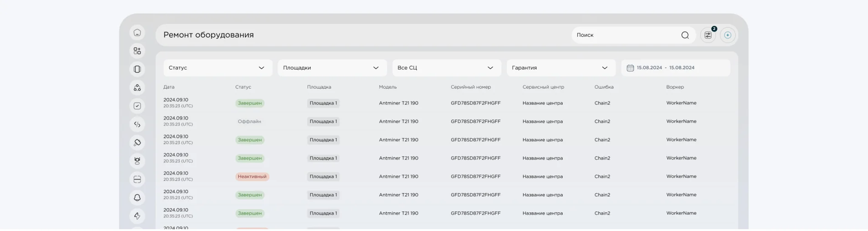This screenshot has height=231, width=868.
Task: Open the 15.08.2024 - 15.08.2024 date range picker
Action: click(x=676, y=68)
